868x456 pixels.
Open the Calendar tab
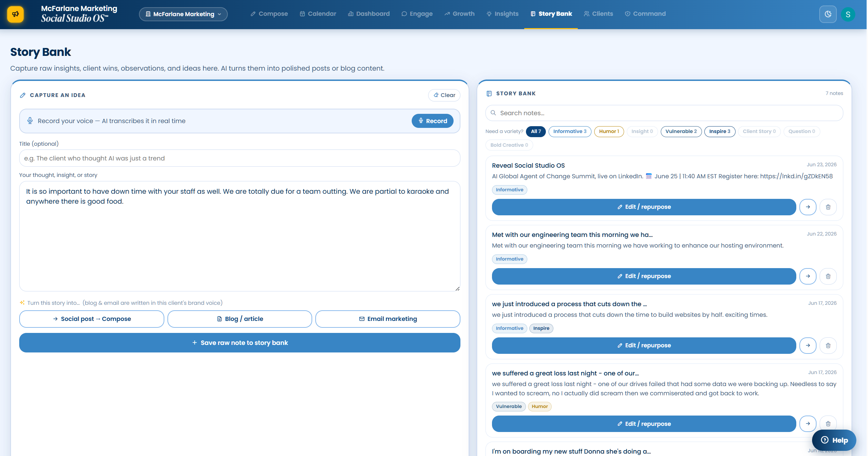(318, 14)
